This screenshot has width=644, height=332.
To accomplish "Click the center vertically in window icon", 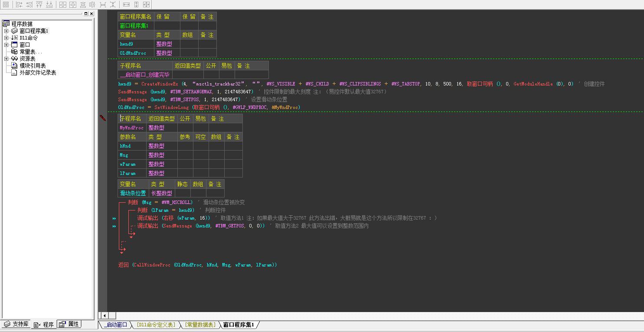I will pos(73,4).
